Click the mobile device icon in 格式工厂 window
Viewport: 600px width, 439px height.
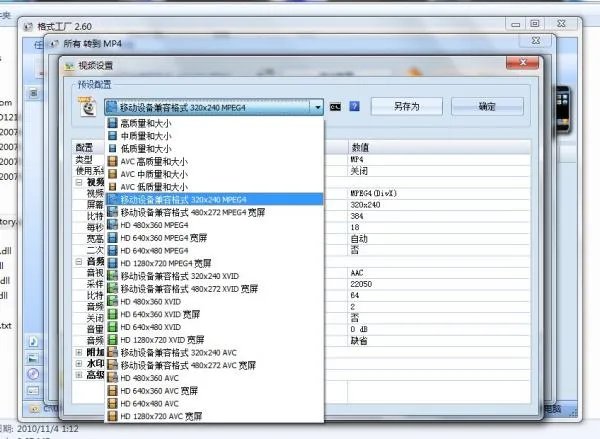pos(562,109)
